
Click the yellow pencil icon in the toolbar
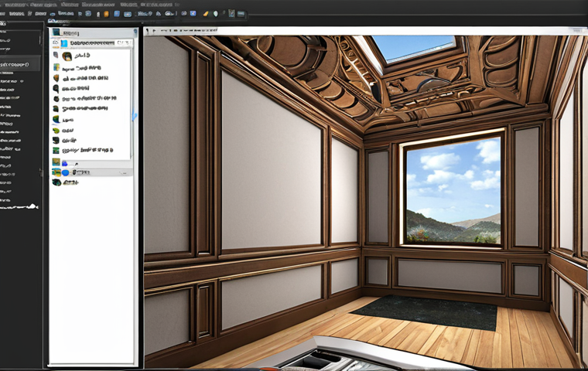(x=206, y=14)
